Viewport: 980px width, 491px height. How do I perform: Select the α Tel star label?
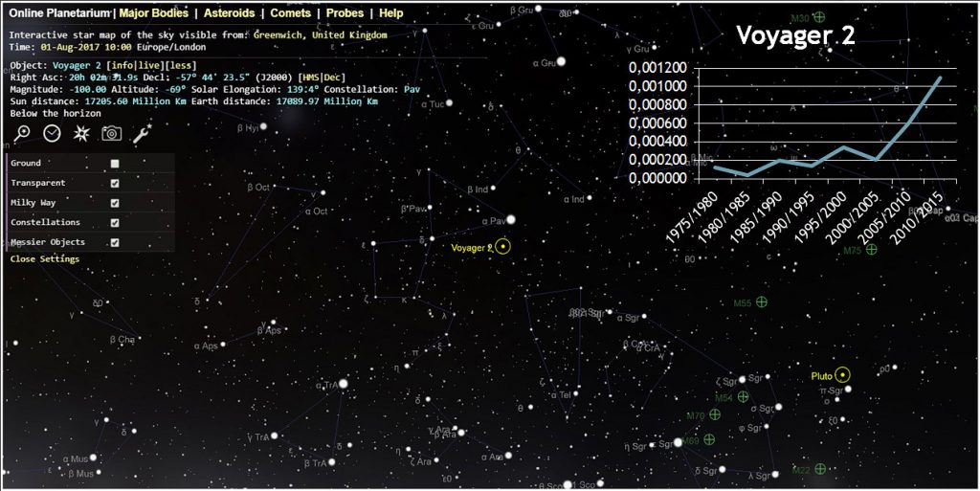(561, 395)
